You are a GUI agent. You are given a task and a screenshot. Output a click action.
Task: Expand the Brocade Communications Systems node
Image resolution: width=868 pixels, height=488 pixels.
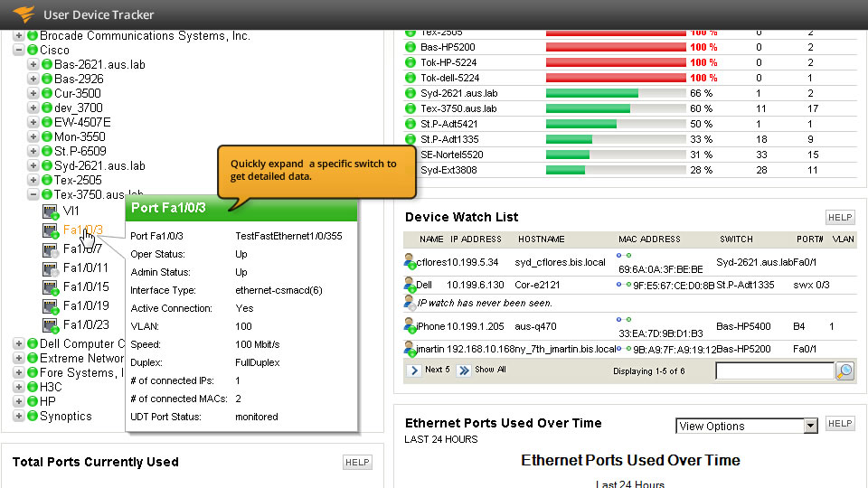[x=19, y=35]
